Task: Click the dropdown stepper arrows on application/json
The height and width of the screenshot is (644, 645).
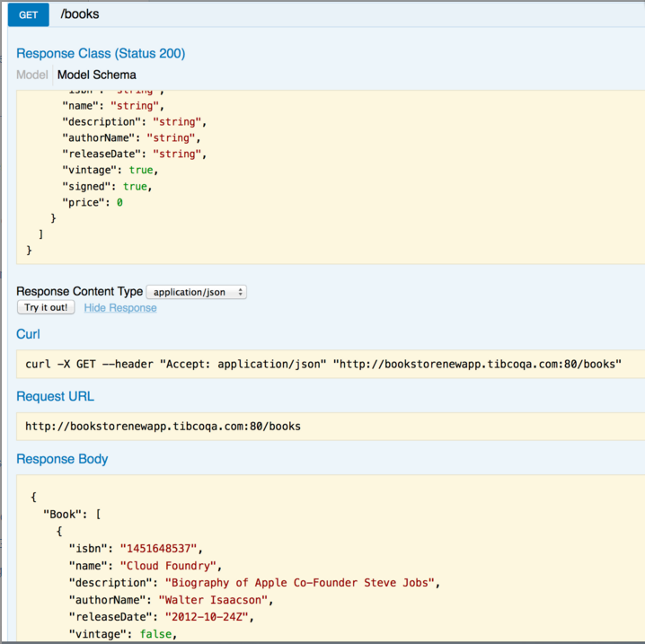Action: 240,292
